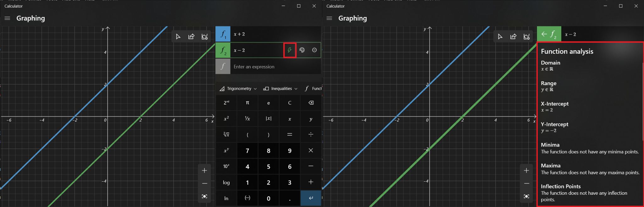Open the Inequalities dropdown
Screen dimensions: 644x207
click(x=280, y=89)
